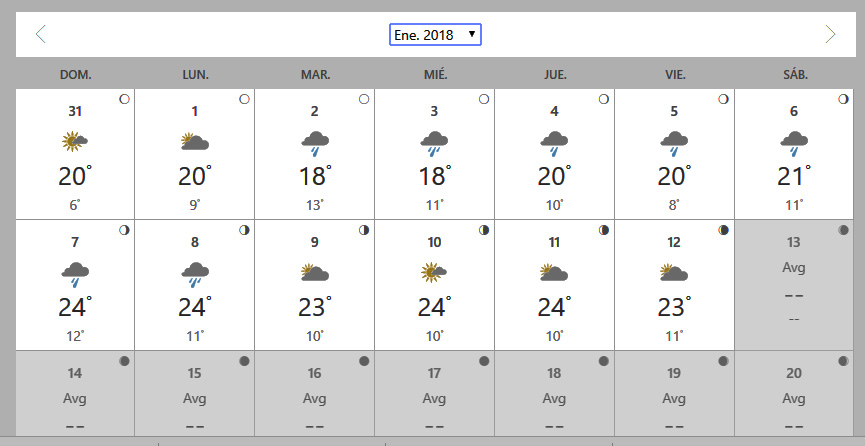This screenshot has height=446, width=865.
Task: Open the January 9 day with 23° high
Action: coord(314,285)
